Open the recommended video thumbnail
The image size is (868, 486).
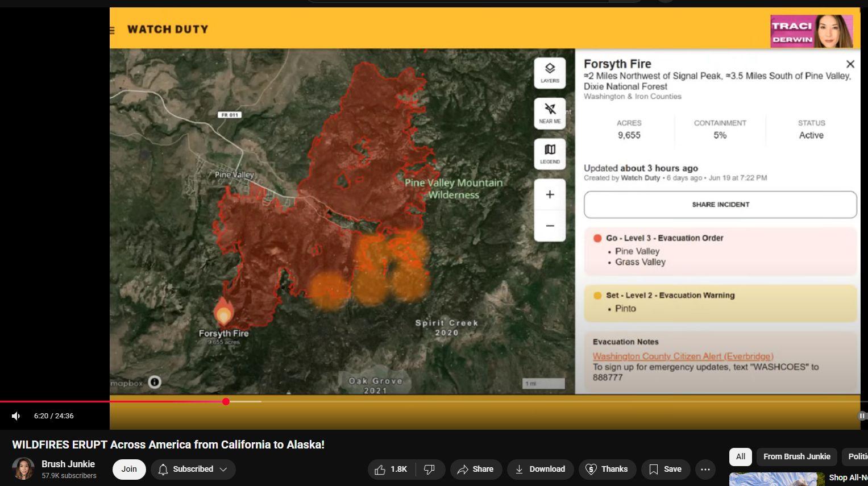pyautogui.click(x=776, y=479)
